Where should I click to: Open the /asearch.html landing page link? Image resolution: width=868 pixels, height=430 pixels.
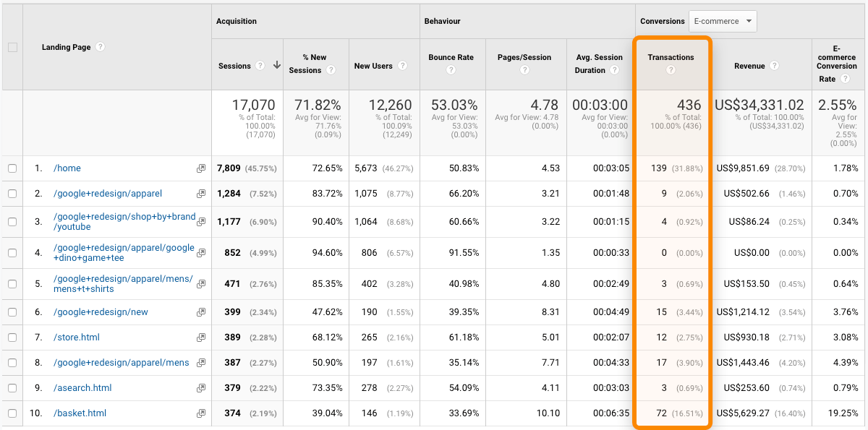click(x=82, y=387)
